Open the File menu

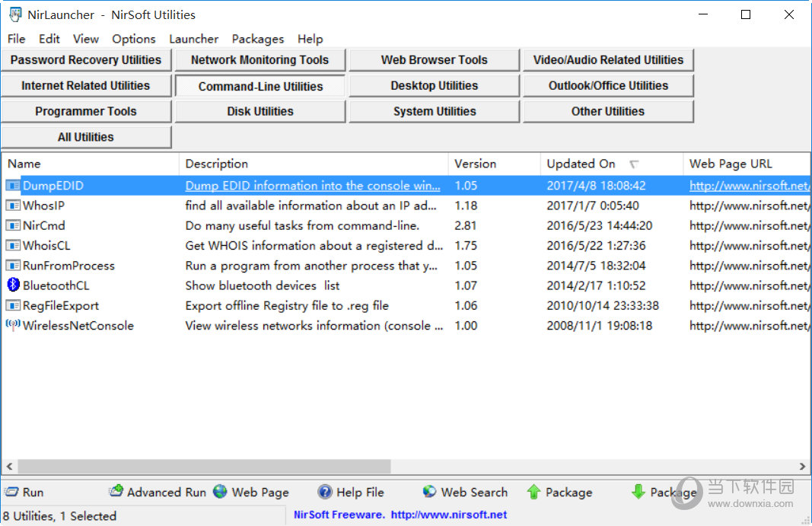coord(16,39)
